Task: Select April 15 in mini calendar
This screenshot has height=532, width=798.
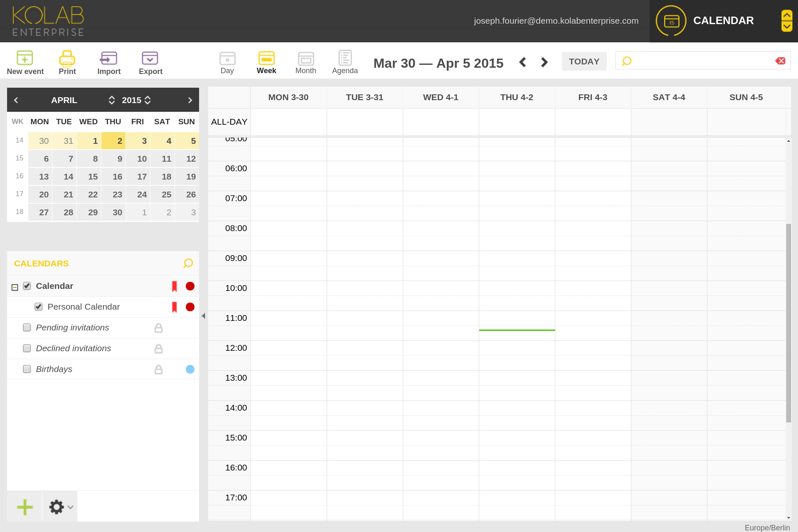Action: (x=93, y=177)
